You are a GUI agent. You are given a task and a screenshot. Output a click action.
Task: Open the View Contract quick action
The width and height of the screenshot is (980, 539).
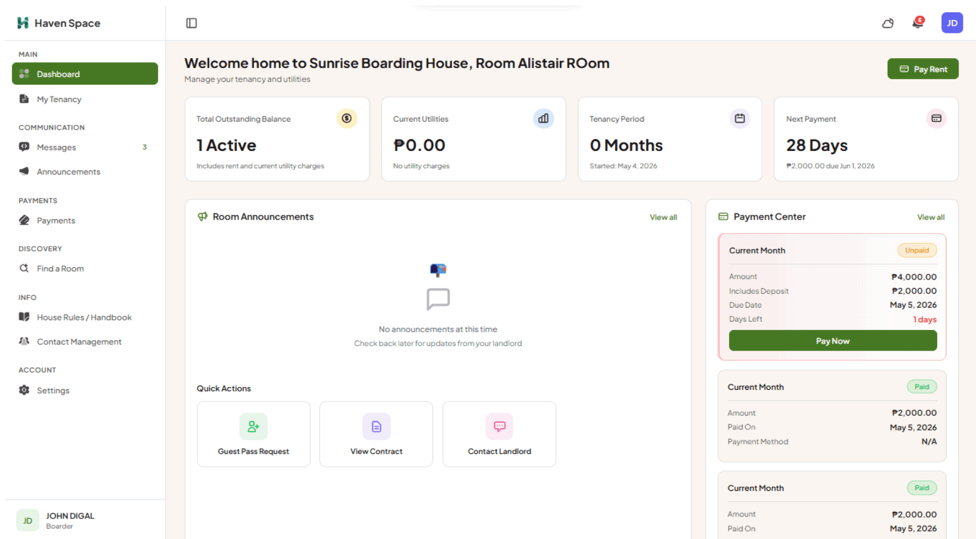click(377, 434)
